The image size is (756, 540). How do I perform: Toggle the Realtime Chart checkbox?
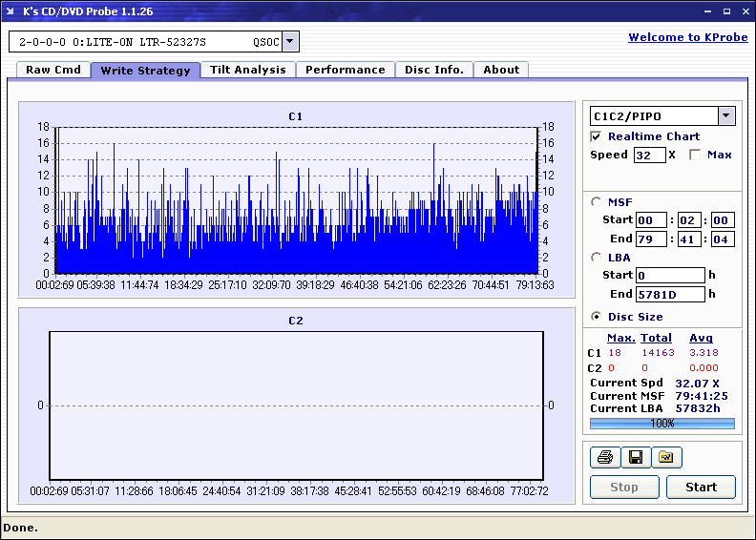(x=597, y=136)
